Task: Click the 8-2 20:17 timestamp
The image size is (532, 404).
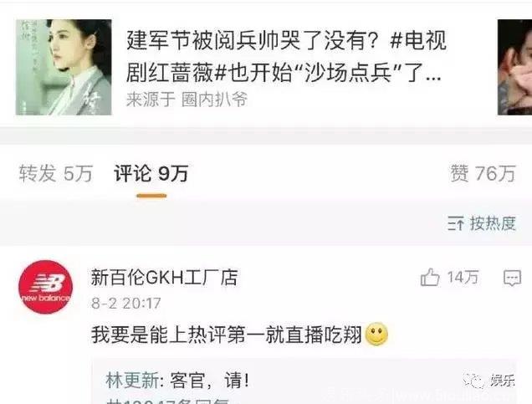Action: coord(125,304)
